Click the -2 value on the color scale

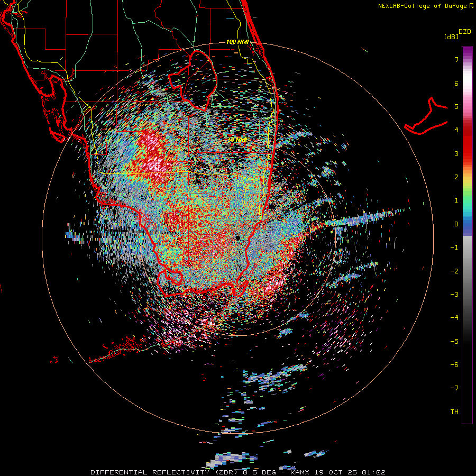454,271
